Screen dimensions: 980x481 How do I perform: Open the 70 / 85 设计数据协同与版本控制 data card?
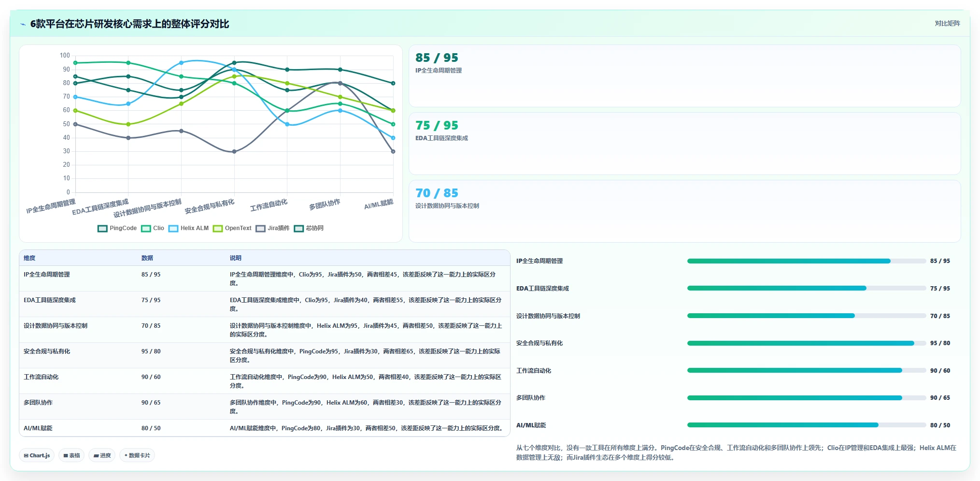[x=684, y=211]
